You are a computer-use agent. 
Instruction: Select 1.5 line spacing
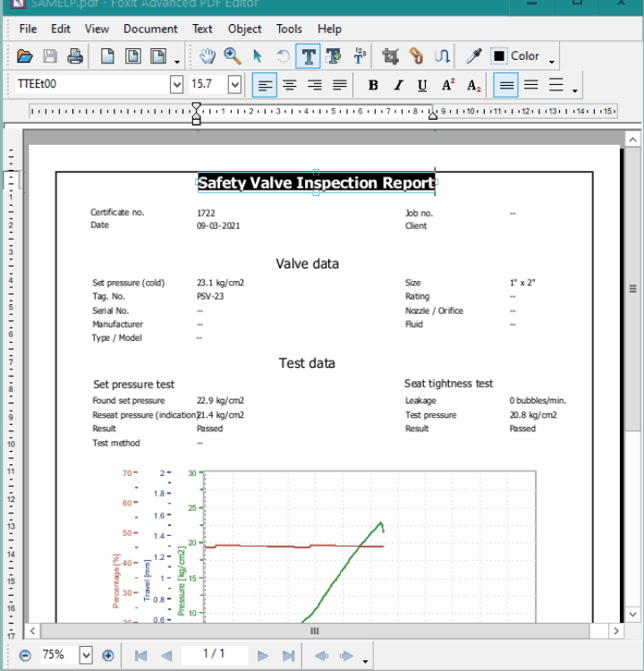coord(531,85)
